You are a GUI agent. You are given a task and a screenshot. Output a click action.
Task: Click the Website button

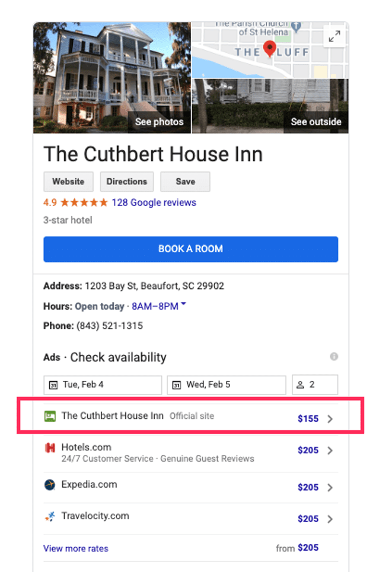tap(68, 182)
